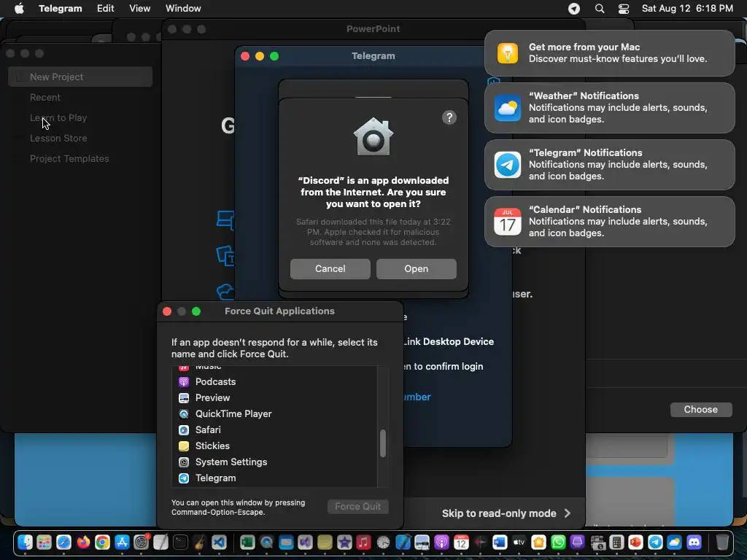
Task: Open Launchpad from the Dock
Action: click(x=44, y=542)
